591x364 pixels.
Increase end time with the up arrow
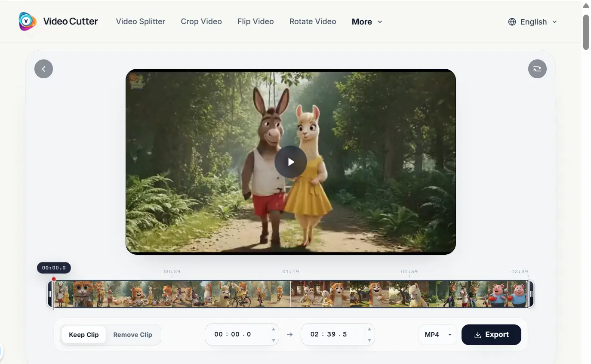click(x=369, y=329)
